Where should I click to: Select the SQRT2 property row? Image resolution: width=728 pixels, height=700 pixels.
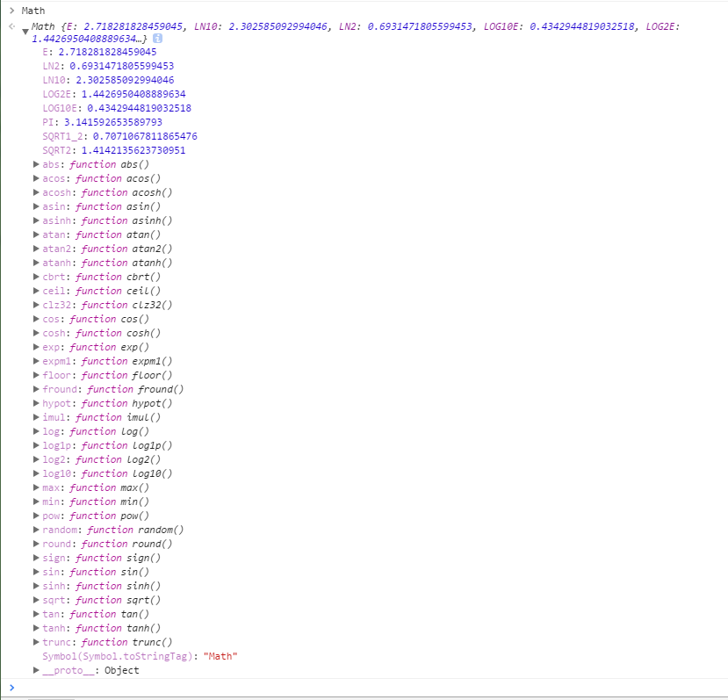click(114, 150)
